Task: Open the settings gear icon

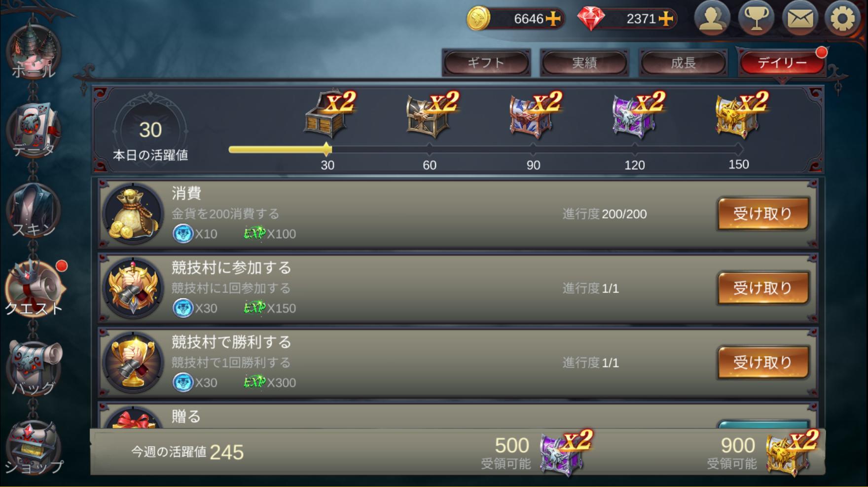Action: click(x=842, y=19)
